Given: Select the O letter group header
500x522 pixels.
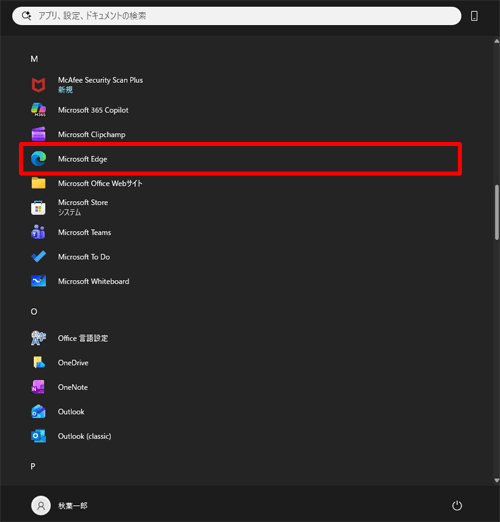Looking at the screenshot, I should click(x=34, y=311).
